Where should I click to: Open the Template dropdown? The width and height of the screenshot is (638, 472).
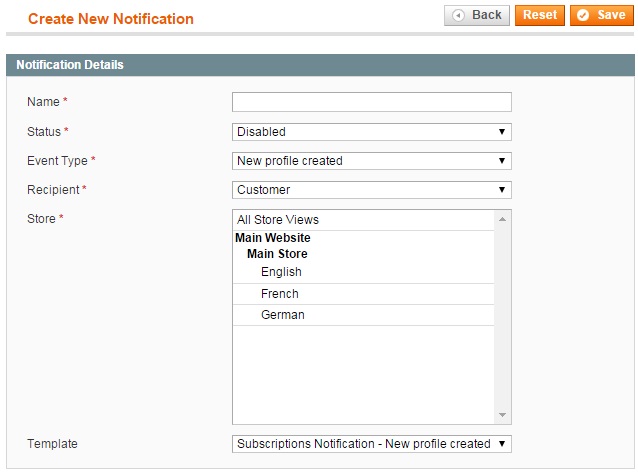371,444
